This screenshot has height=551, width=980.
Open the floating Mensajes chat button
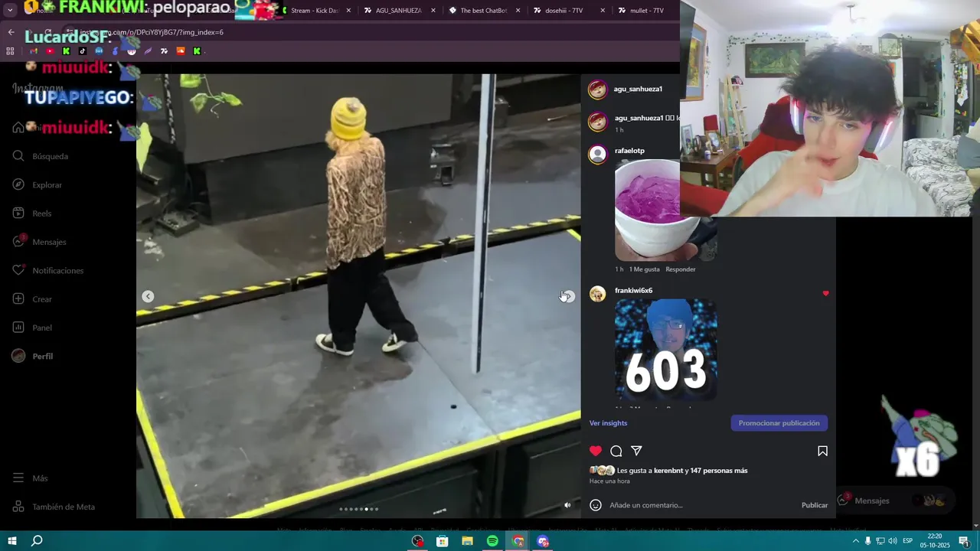[894, 500]
